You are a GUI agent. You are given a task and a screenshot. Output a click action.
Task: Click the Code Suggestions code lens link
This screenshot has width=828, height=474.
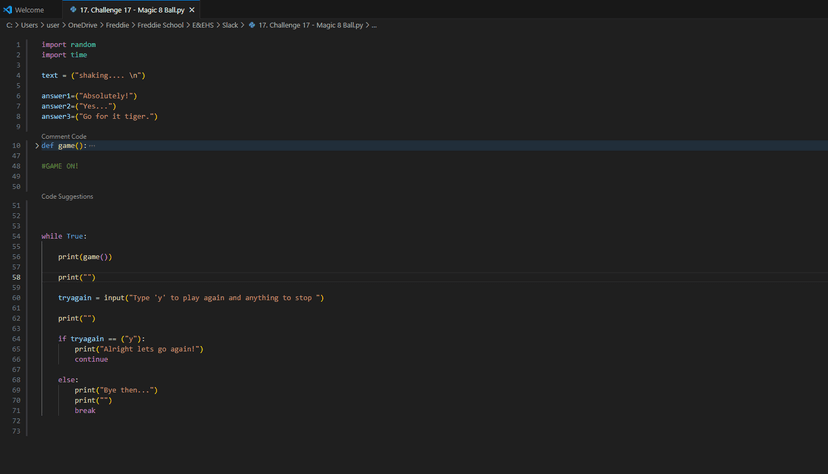(x=67, y=197)
